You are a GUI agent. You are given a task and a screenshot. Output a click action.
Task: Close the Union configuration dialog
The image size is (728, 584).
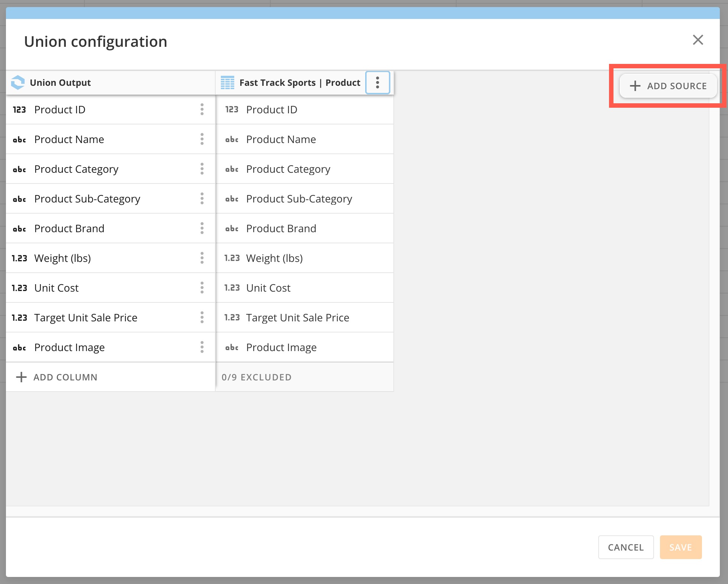[698, 40]
